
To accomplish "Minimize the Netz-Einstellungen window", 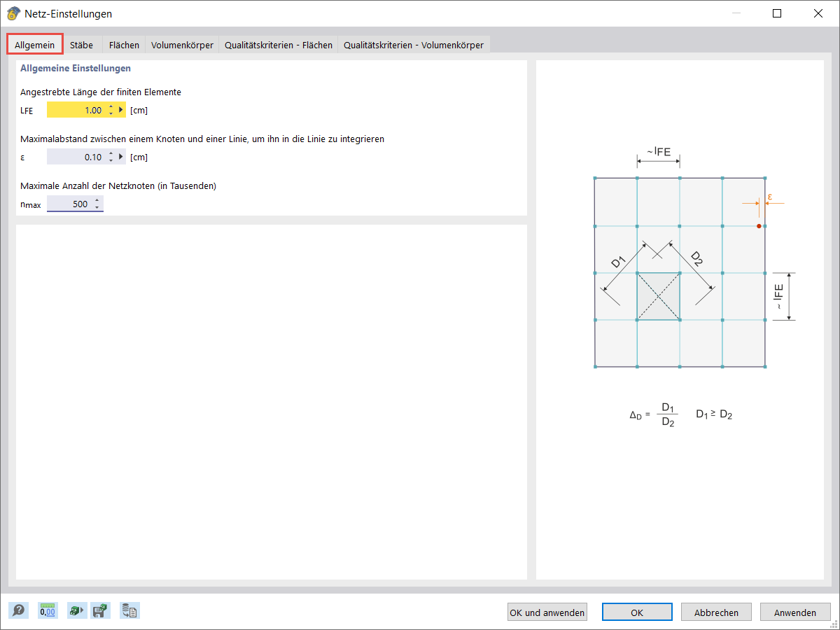I will click(x=736, y=13).
